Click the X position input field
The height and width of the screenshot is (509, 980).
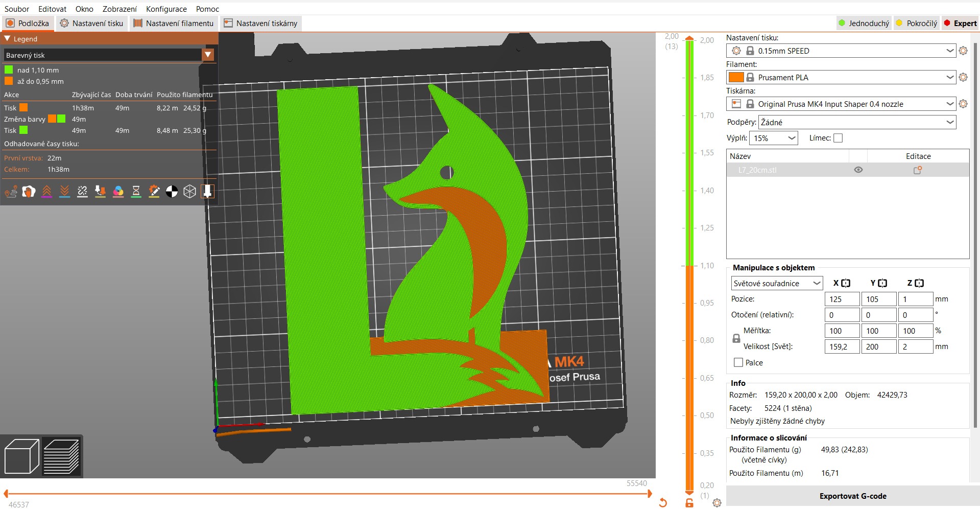click(842, 299)
